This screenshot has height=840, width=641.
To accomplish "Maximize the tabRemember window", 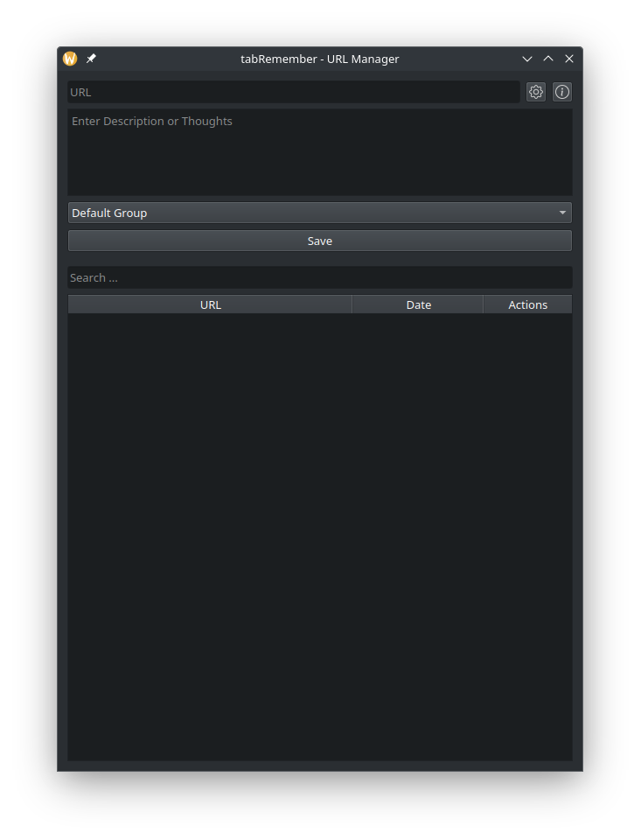I will click(x=548, y=59).
